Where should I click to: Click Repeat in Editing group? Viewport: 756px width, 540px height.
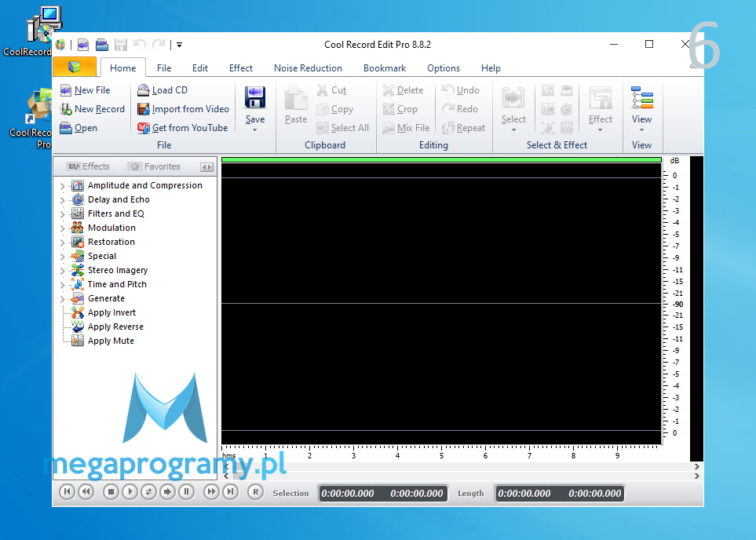click(x=463, y=128)
